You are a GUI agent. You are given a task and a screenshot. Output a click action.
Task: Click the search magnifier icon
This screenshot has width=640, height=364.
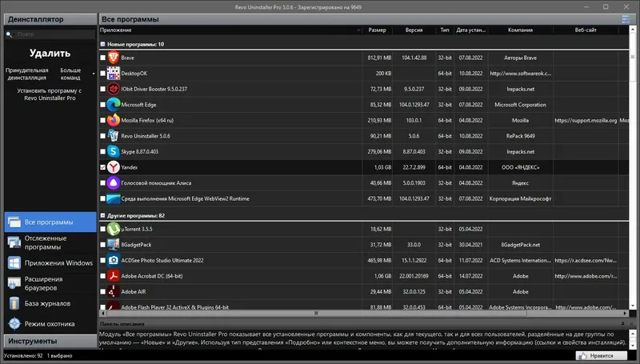[9, 34]
